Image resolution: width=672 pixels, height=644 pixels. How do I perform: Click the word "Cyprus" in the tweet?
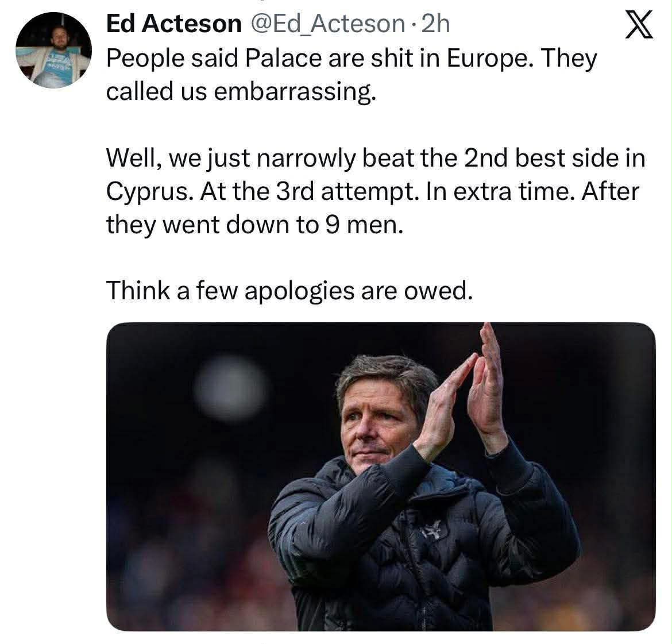click(x=148, y=191)
